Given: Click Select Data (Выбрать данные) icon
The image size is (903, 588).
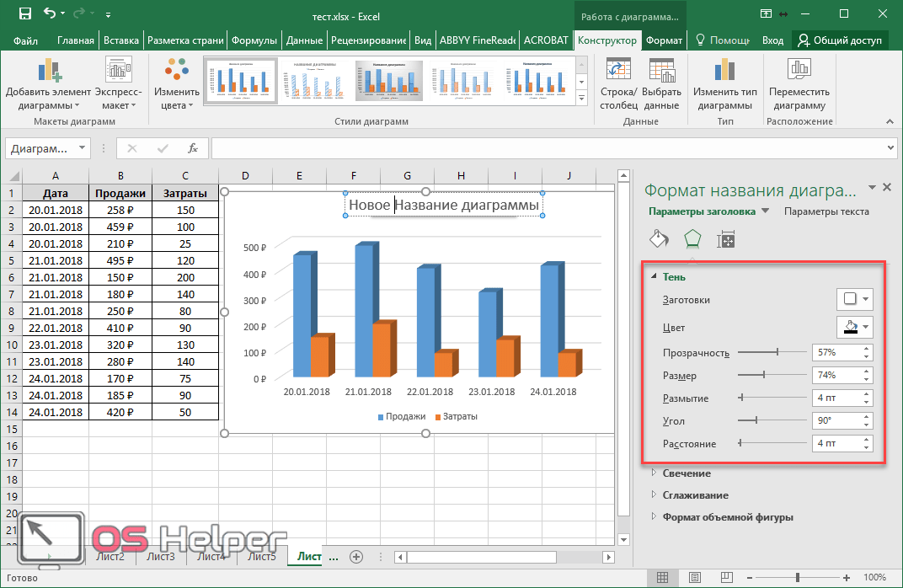Looking at the screenshot, I should tap(661, 72).
